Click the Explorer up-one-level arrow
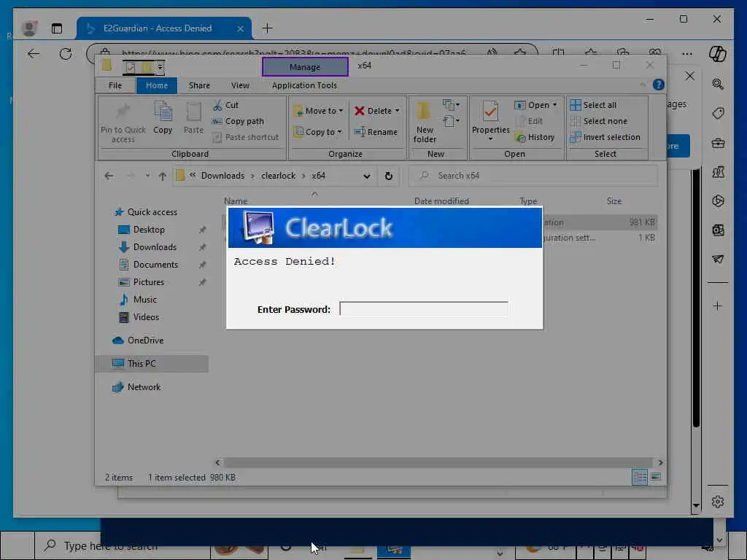 click(x=163, y=176)
